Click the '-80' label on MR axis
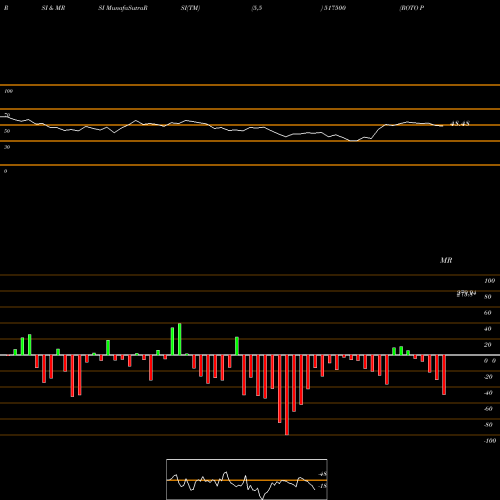The width and height of the screenshot is (500, 500). click(x=488, y=425)
